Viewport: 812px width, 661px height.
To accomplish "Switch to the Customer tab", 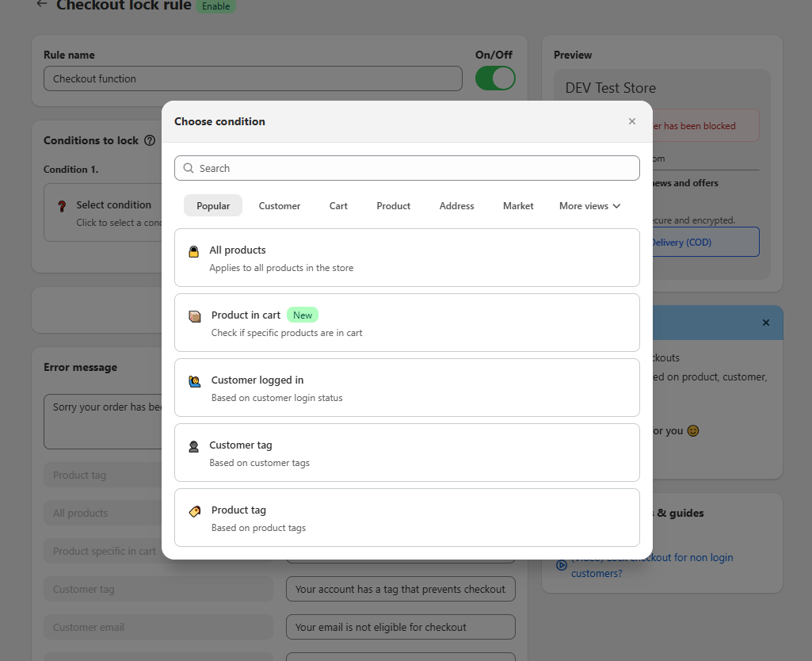I will [279, 205].
